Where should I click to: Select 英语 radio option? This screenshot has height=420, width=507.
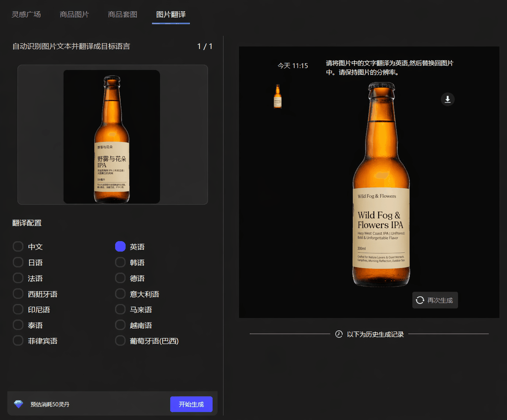click(120, 246)
